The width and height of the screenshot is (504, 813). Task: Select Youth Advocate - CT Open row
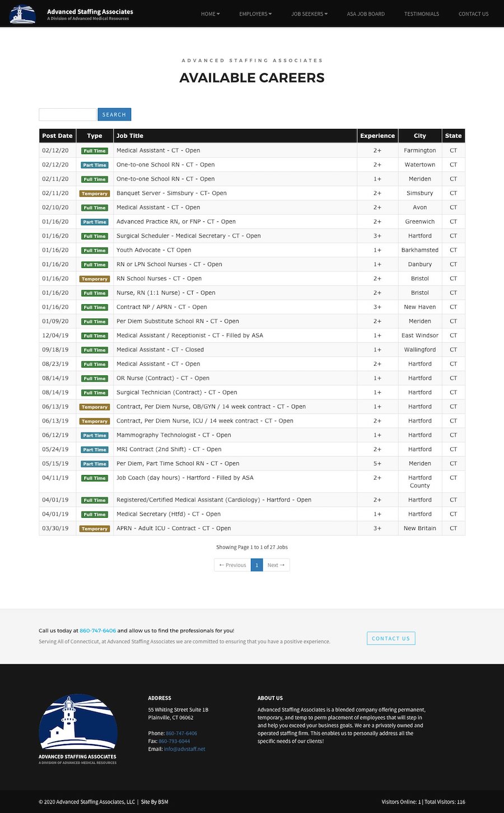click(x=252, y=250)
